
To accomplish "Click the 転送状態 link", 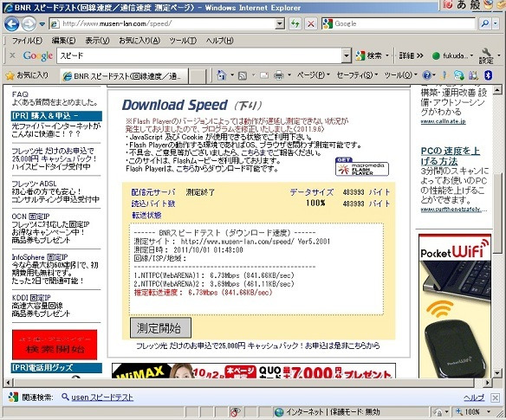I will pos(146,215).
